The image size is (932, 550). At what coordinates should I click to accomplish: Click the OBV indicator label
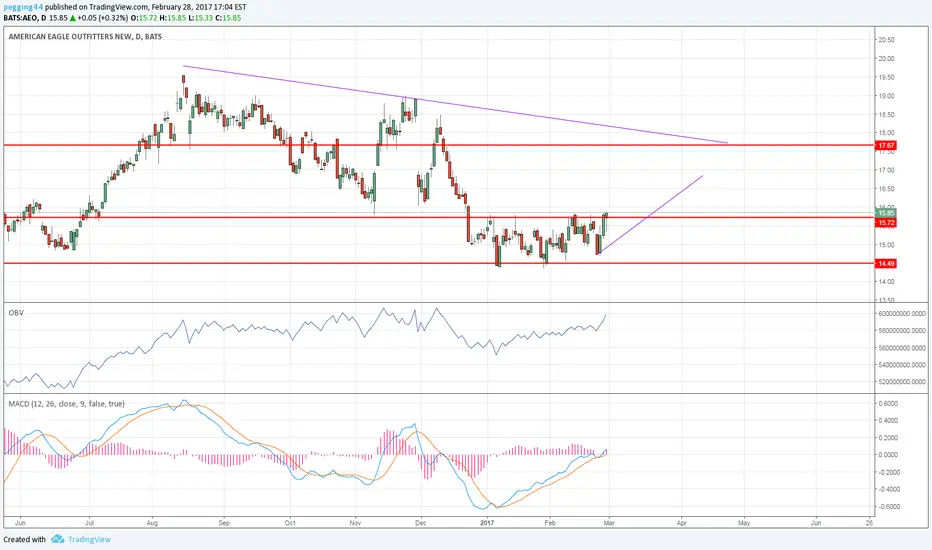[16, 313]
